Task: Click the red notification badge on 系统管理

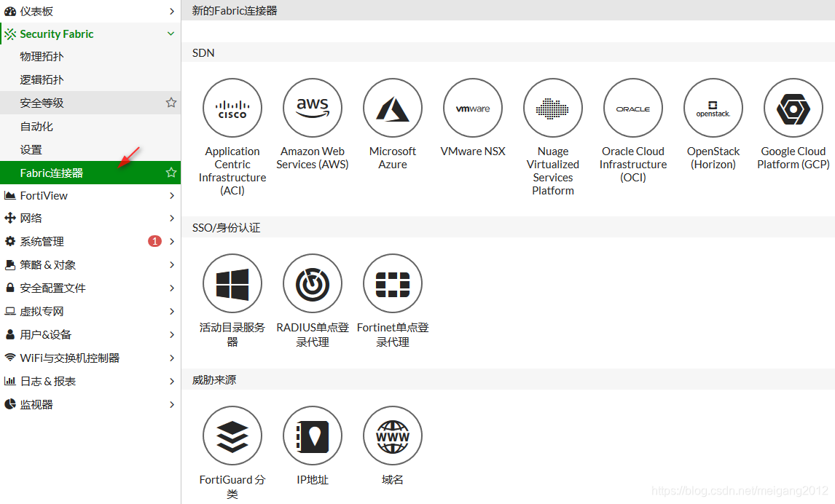Action: point(154,241)
